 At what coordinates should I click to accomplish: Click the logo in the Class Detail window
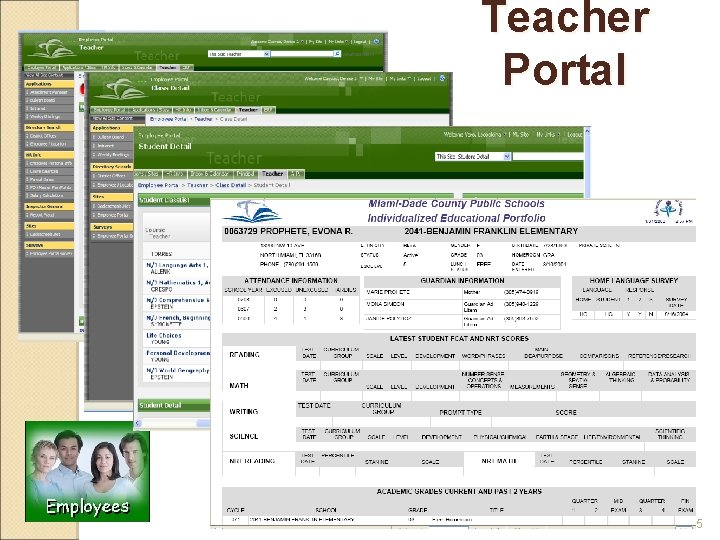pos(121,89)
